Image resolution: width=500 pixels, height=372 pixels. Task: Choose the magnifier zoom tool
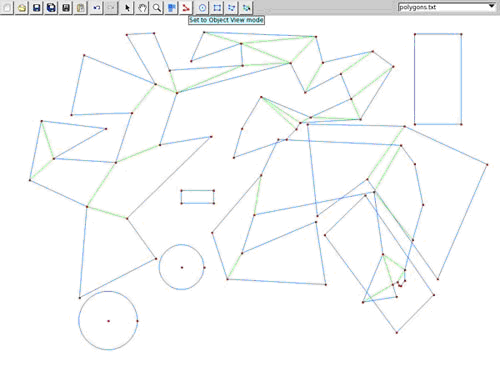coord(157,7)
